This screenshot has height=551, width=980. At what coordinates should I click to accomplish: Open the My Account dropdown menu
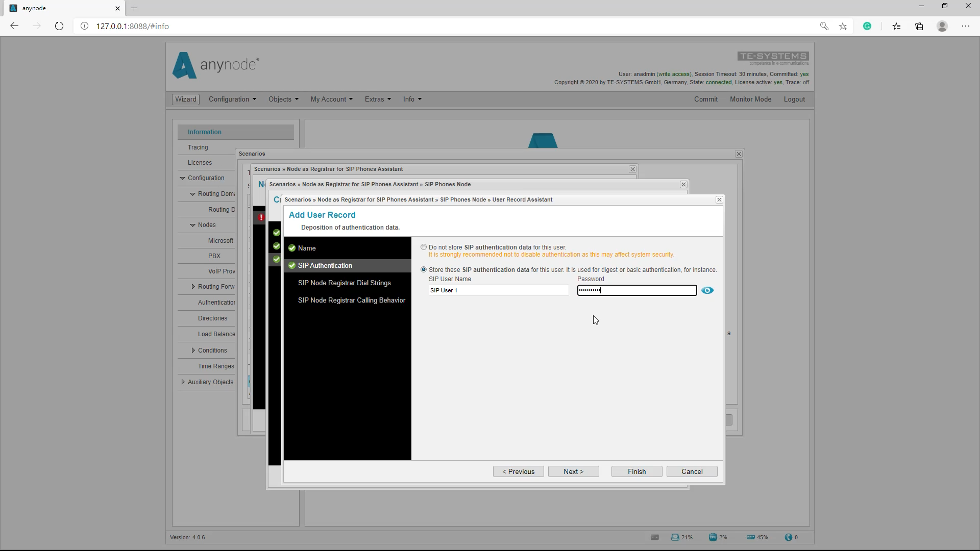tap(332, 99)
